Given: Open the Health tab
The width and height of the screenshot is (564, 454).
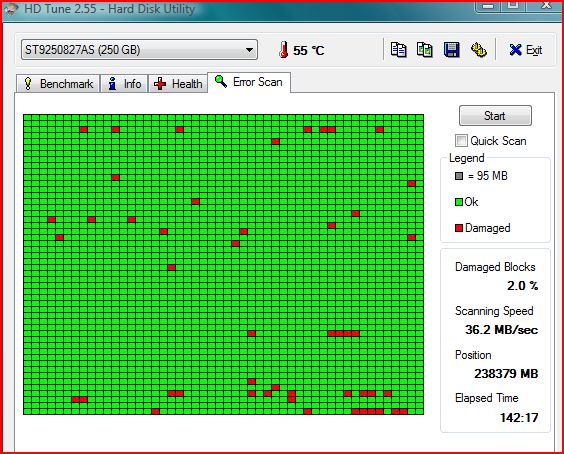Looking at the screenshot, I should click(x=178, y=83).
